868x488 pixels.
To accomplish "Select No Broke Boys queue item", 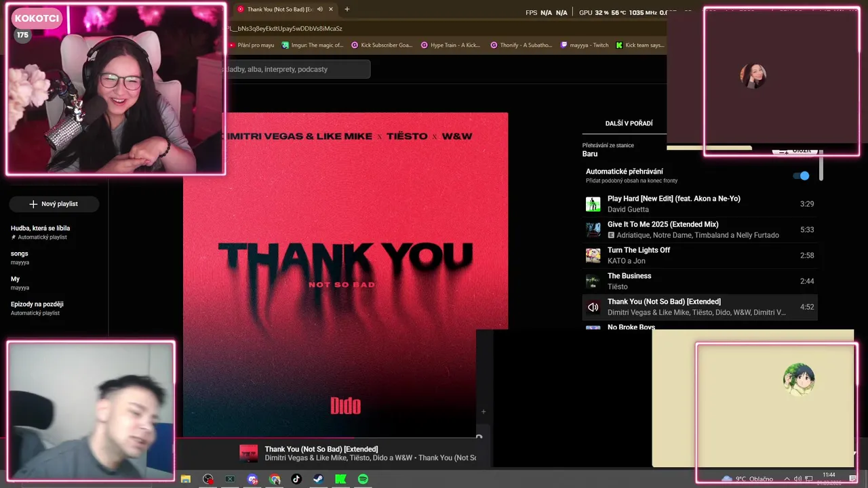I will click(x=700, y=327).
